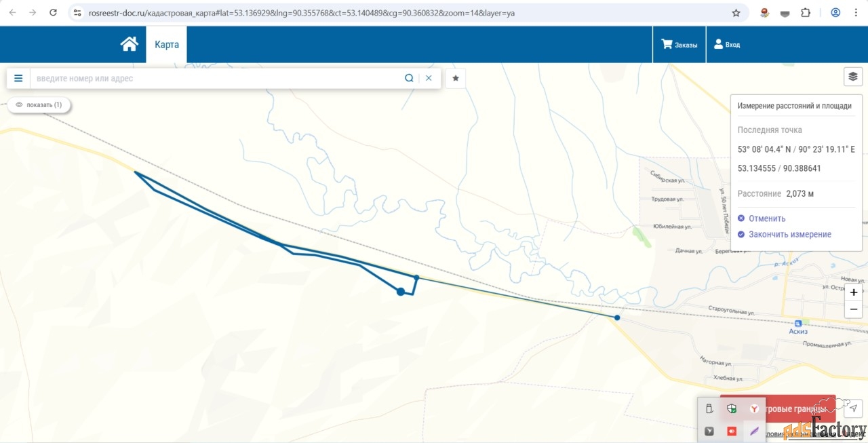Bookmark this page with the star
This screenshot has height=443, width=868.
tap(736, 12)
